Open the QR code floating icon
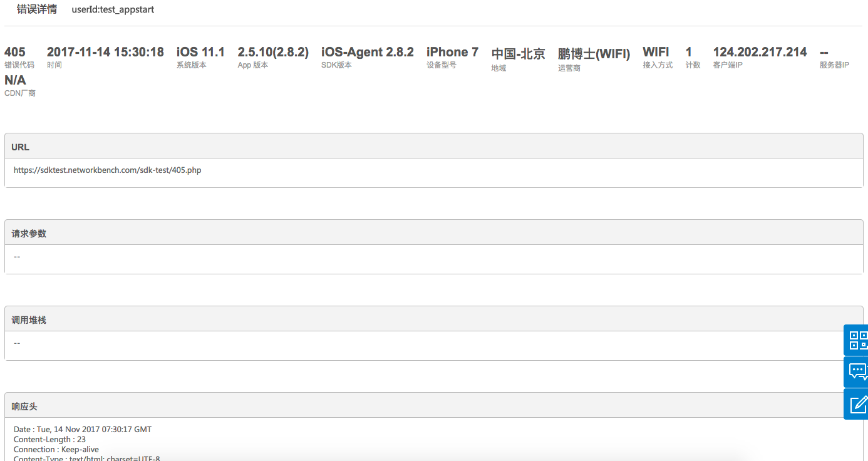The width and height of the screenshot is (868, 461). tap(857, 340)
